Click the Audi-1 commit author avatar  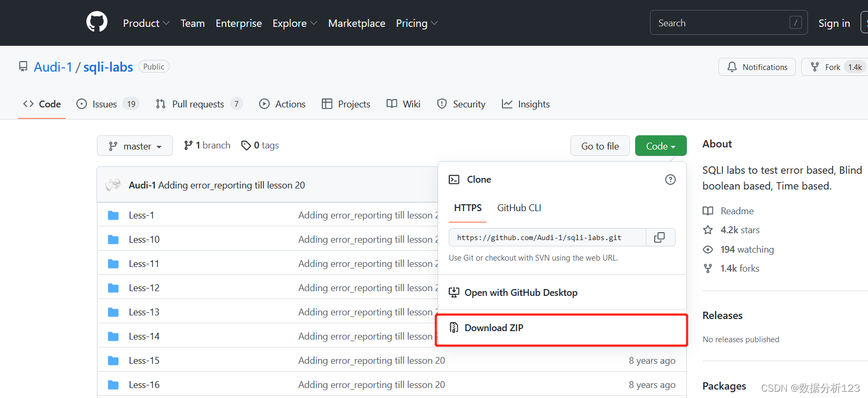113,185
